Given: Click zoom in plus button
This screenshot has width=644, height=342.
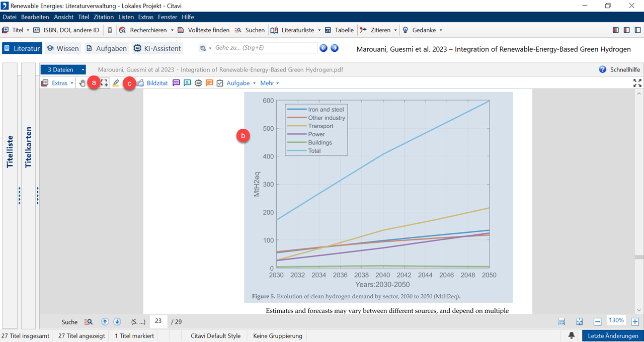Looking at the screenshot, I should (635, 322).
